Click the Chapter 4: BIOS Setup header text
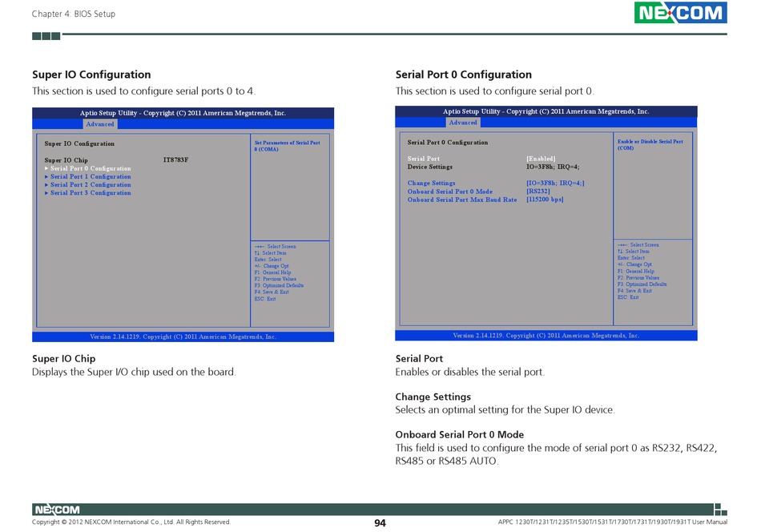Image resolution: width=761 pixels, height=532 pixels. (x=74, y=14)
